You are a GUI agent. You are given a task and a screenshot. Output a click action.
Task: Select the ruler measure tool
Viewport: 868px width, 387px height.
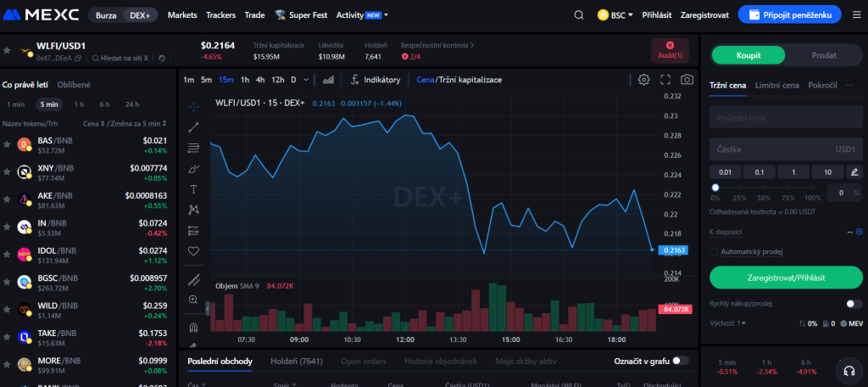click(x=193, y=281)
